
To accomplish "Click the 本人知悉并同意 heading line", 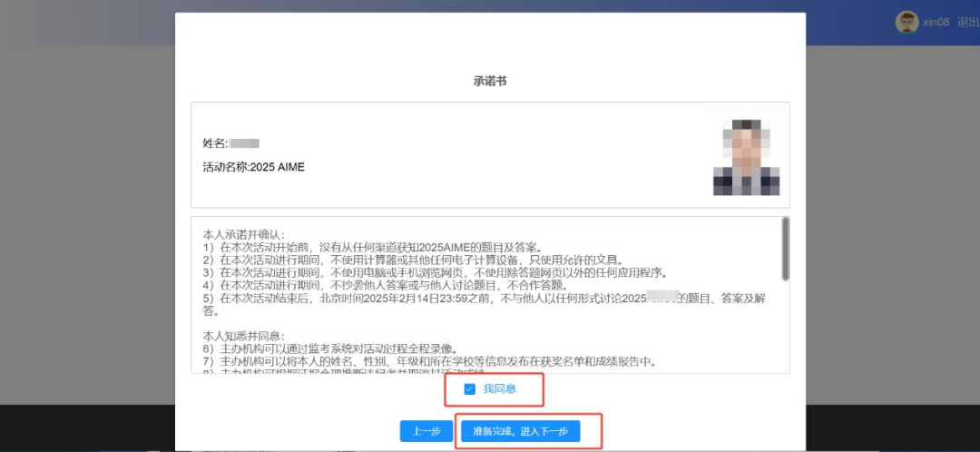I will tap(244, 335).
